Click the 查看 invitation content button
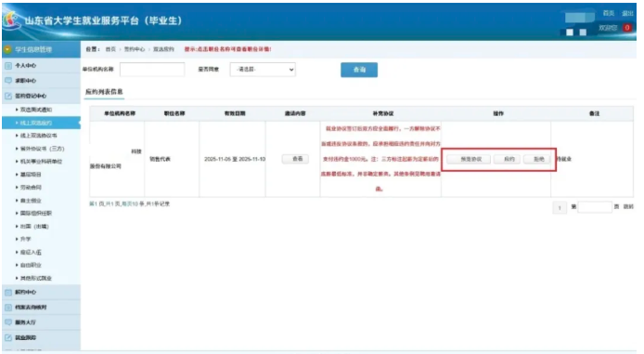The image size is (644, 354). click(295, 159)
